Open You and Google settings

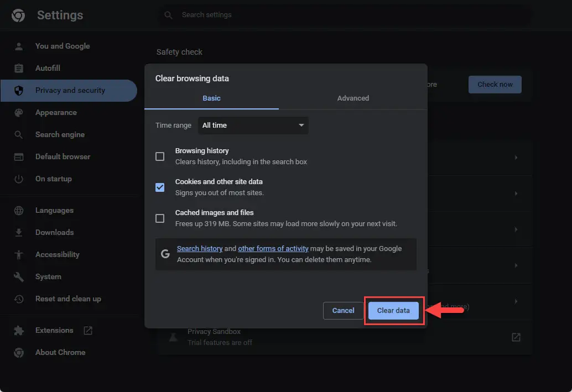pos(63,46)
